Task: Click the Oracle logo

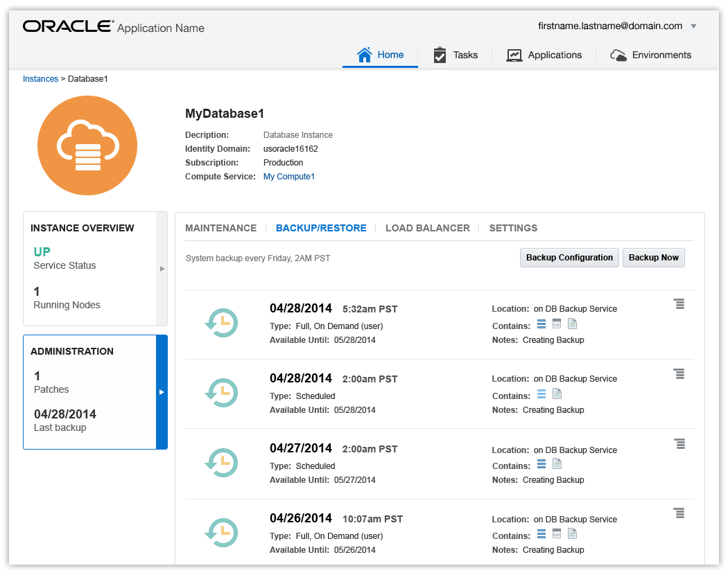Action: pyautogui.click(x=68, y=26)
